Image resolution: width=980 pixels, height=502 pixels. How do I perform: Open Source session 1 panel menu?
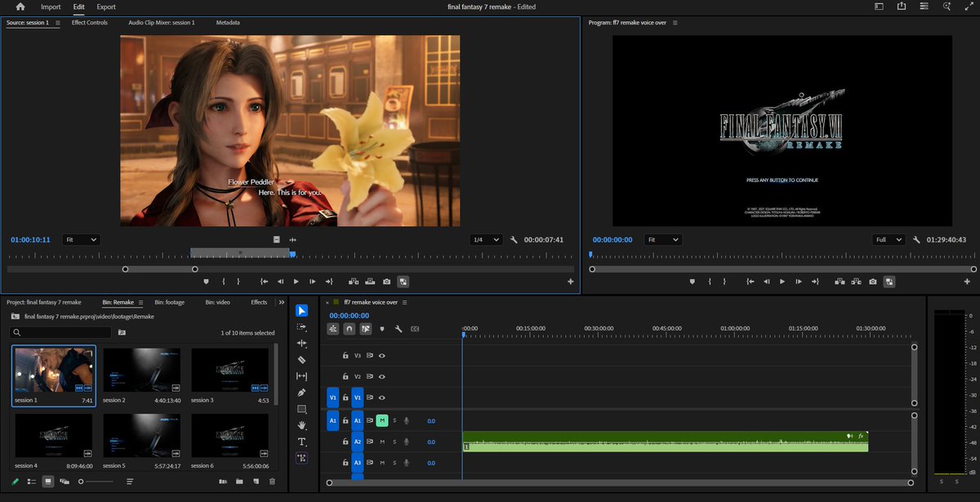[57, 23]
